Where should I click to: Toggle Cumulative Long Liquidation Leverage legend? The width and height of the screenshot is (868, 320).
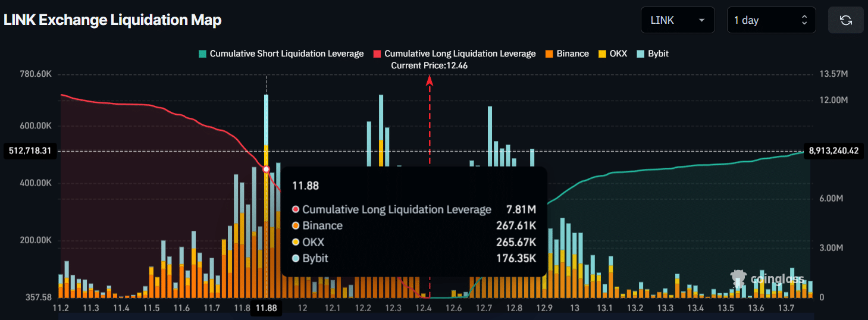coord(460,54)
